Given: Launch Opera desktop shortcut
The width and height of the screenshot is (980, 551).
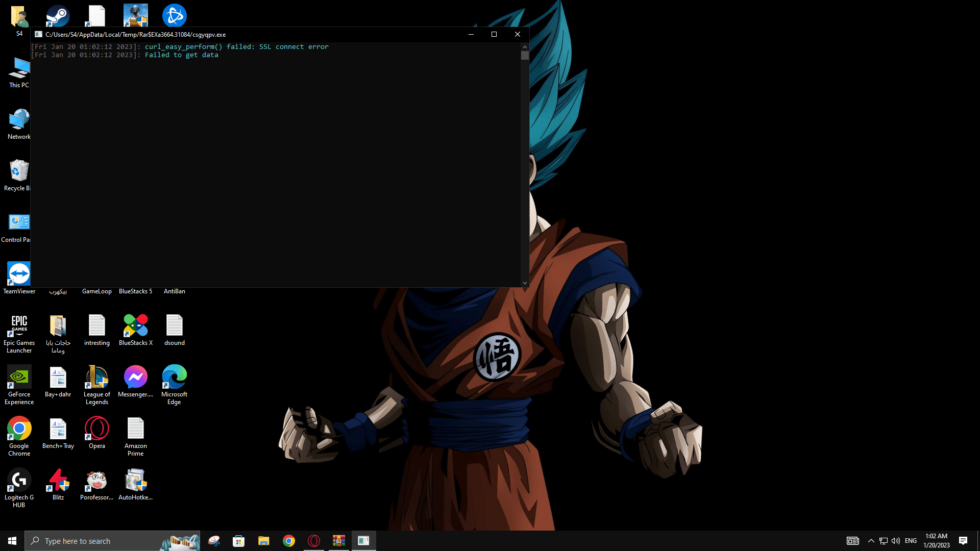Looking at the screenshot, I should [x=97, y=433].
